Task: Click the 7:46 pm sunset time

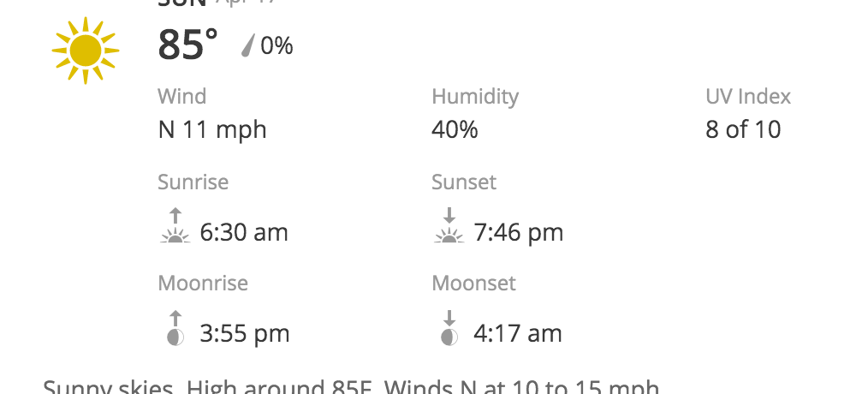Action: (518, 232)
